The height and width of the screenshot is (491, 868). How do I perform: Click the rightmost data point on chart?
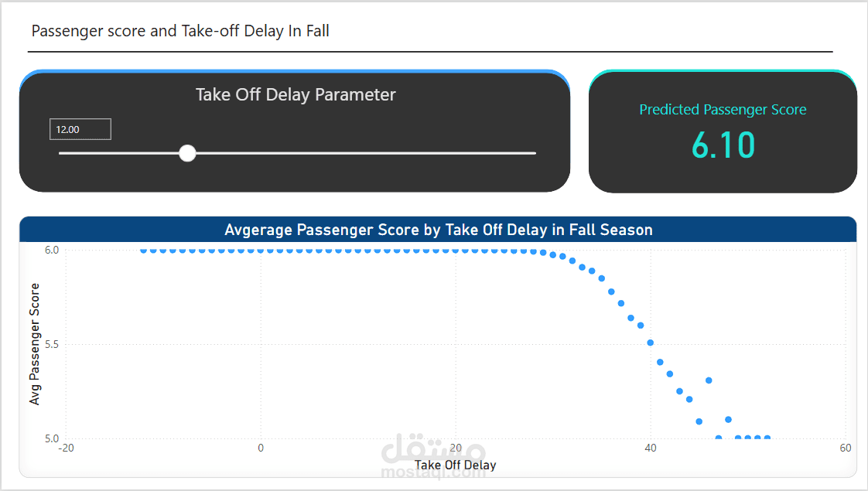(x=767, y=438)
